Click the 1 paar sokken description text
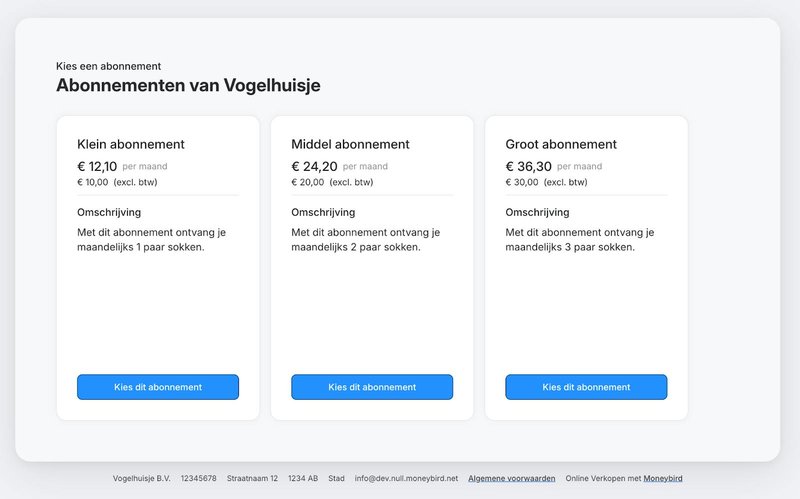Image resolution: width=800 pixels, height=499 pixels. coord(151,240)
